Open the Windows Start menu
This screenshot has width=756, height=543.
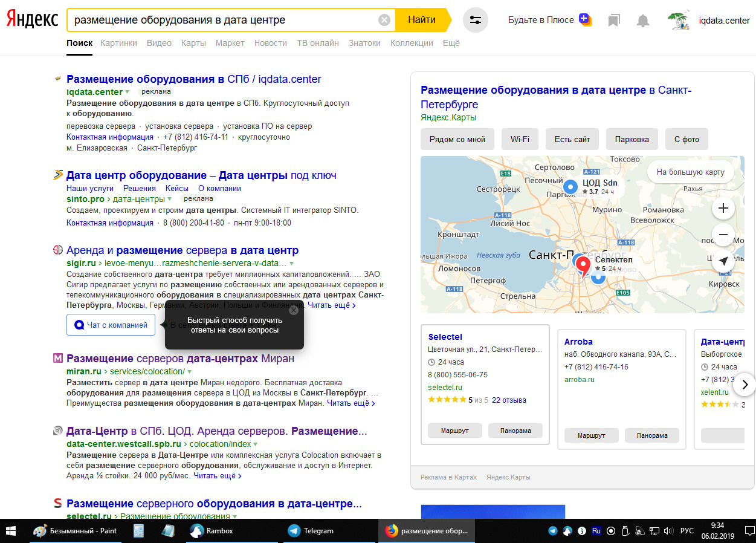[x=11, y=531]
